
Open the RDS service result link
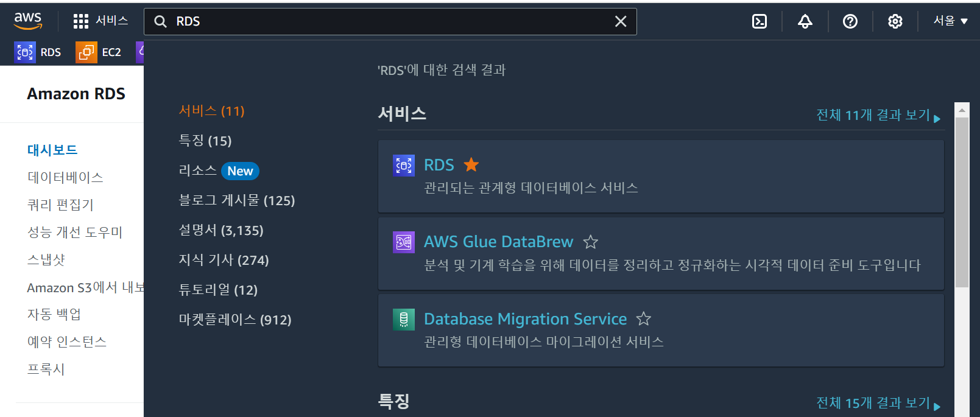tap(439, 165)
